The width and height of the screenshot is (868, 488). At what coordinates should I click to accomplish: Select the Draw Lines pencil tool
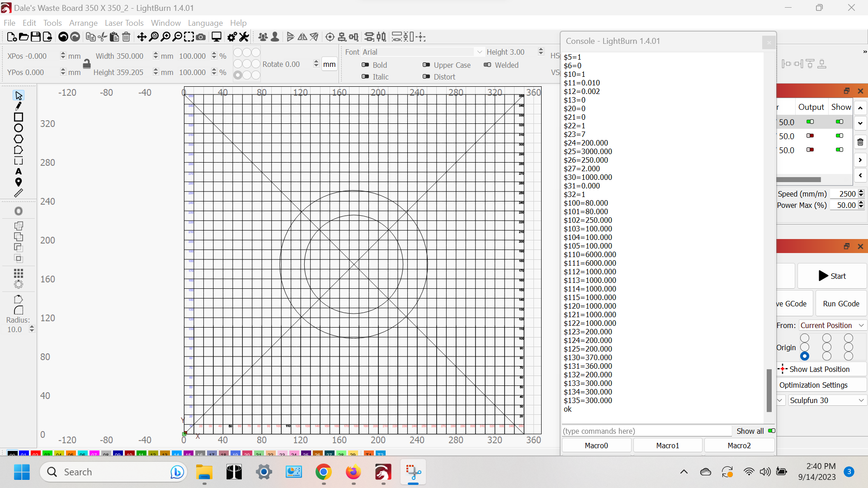point(19,106)
